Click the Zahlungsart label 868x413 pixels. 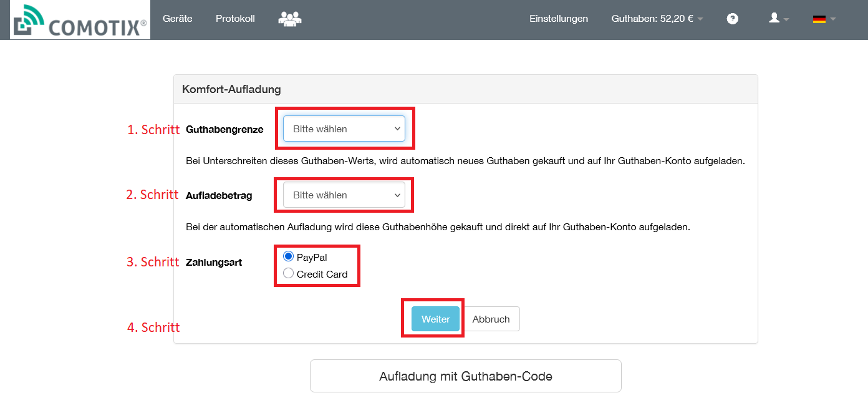pyautogui.click(x=214, y=263)
